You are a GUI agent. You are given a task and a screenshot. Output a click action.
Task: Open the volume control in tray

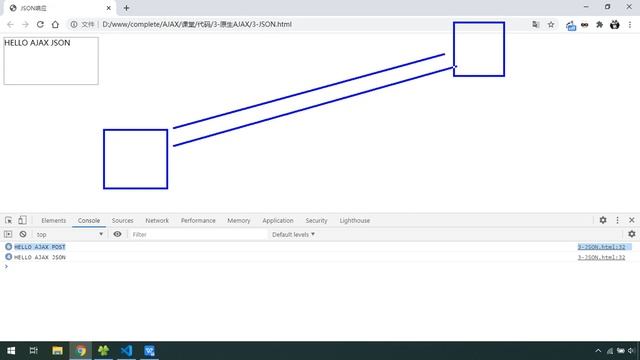point(631,351)
